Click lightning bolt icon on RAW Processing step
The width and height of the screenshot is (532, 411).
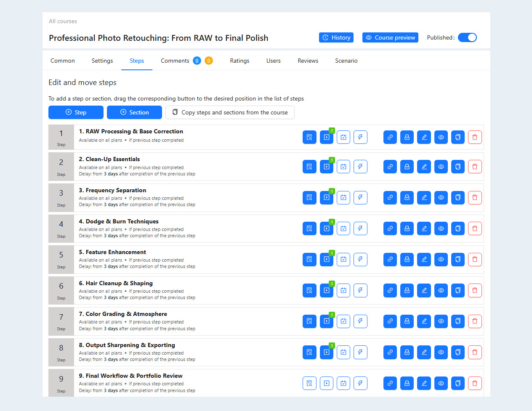click(360, 137)
